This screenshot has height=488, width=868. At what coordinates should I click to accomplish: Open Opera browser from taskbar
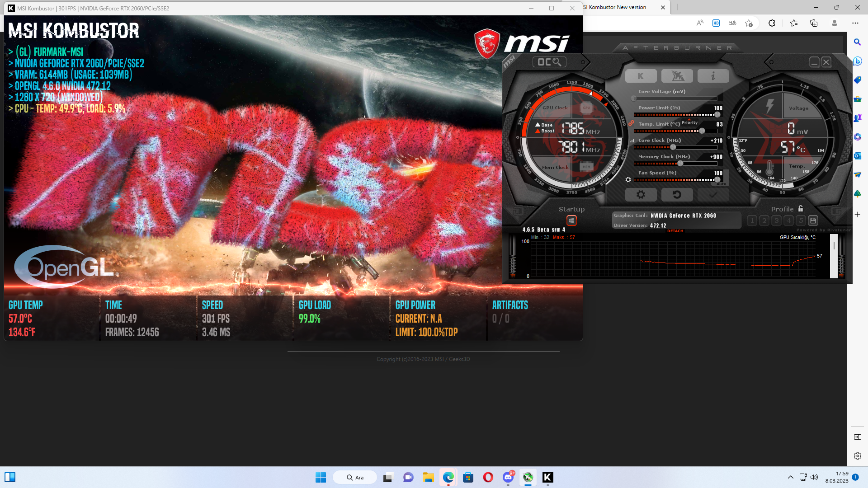488,477
